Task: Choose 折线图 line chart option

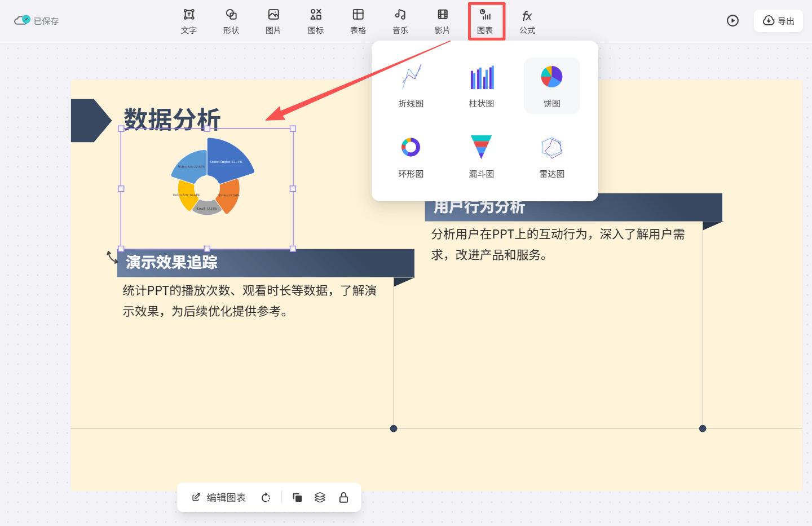Action: [x=411, y=86]
